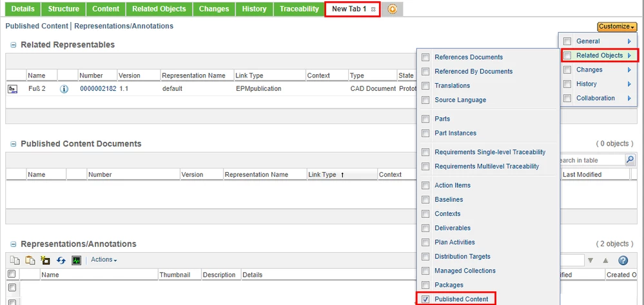Open the Traceability tab

pos(299,8)
